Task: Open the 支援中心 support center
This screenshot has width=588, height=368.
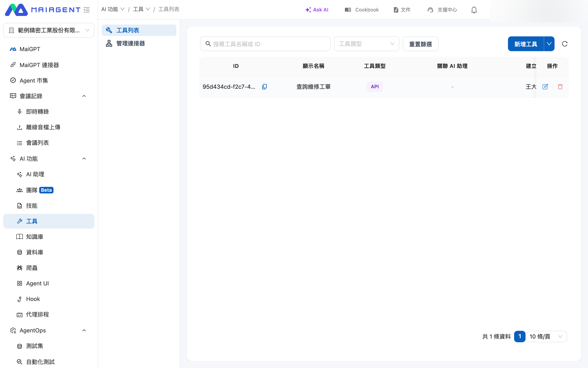Action: pyautogui.click(x=442, y=10)
